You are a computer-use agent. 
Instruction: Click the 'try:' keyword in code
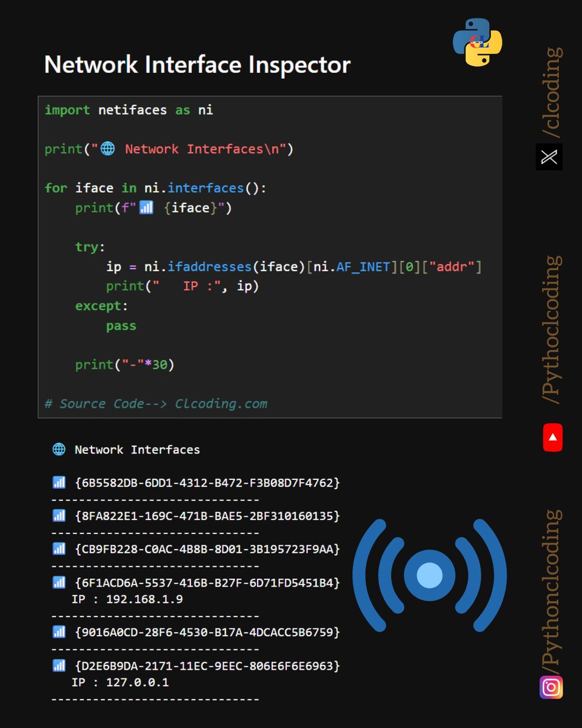pyautogui.click(x=90, y=248)
